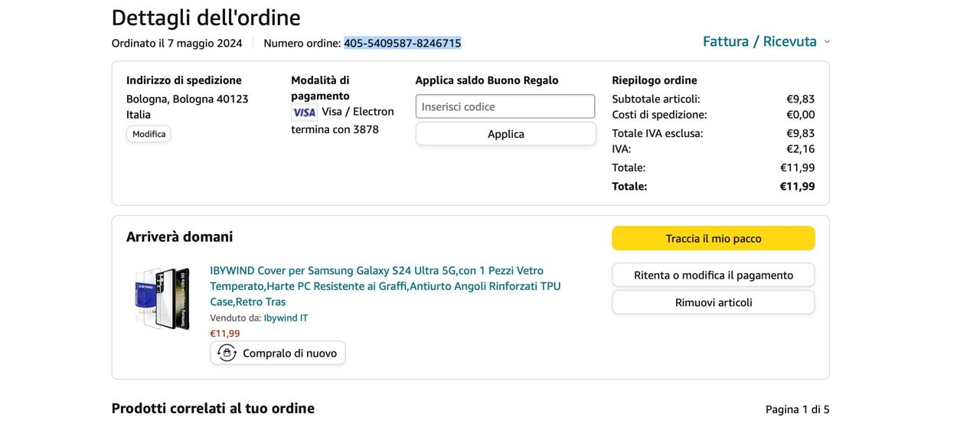Viewport: 980px width, 427px height.
Task: Click Applica to apply gift code
Action: (x=505, y=134)
